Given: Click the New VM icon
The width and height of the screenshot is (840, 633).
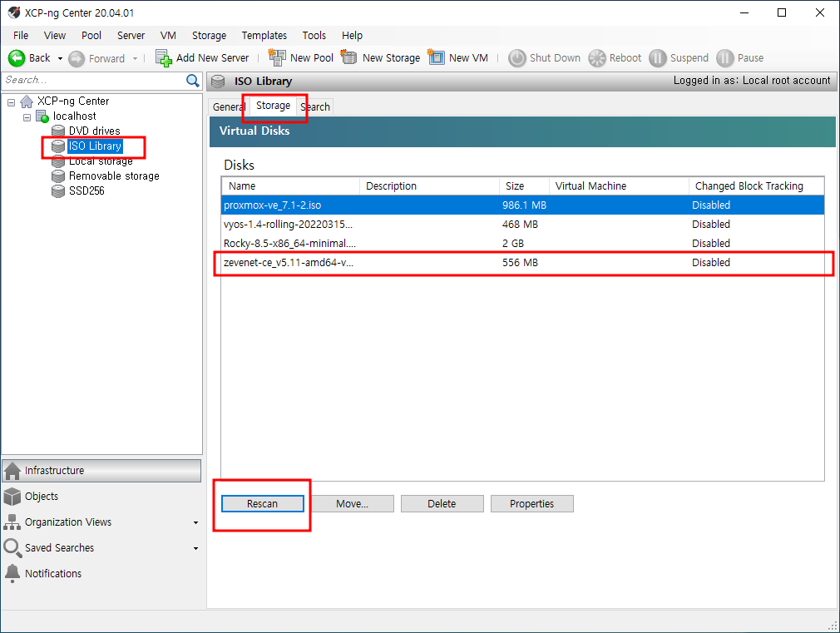Looking at the screenshot, I should coord(436,57).
